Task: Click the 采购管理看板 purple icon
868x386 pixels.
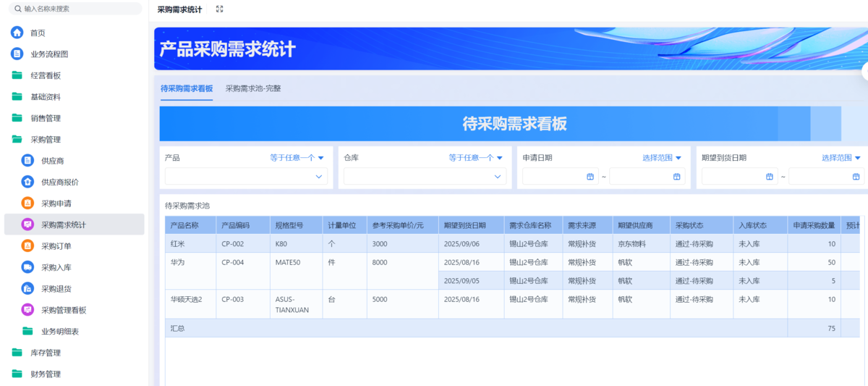Action: click(x=27, y=310)
